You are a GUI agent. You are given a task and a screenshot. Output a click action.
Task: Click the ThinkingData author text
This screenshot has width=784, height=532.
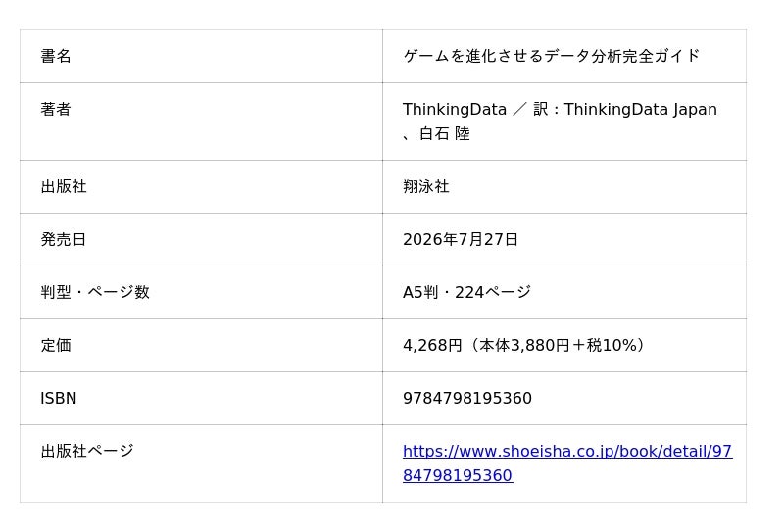pos(455,109)
